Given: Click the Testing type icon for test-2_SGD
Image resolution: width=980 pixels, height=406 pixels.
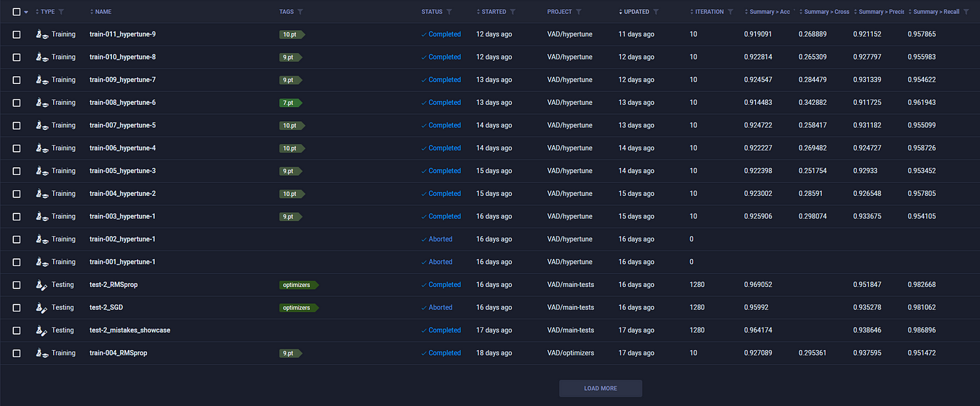Looking at the screenshot, I should [42, 307].
